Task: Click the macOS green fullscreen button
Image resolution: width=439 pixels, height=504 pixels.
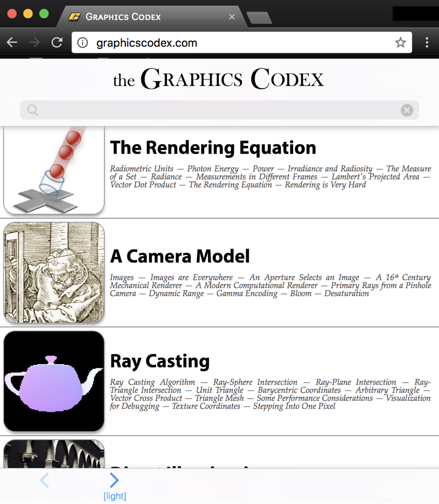Action: (44, 14)
